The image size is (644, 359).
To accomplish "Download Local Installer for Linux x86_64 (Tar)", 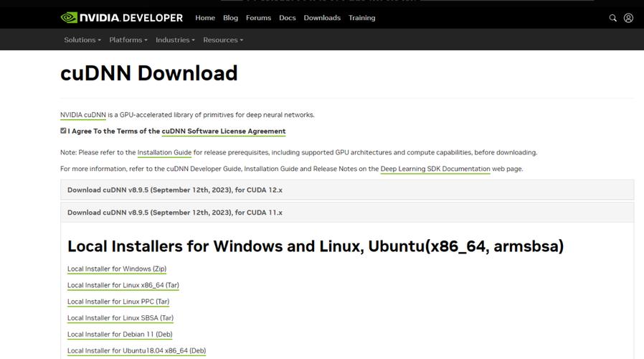I will (123, 285).
